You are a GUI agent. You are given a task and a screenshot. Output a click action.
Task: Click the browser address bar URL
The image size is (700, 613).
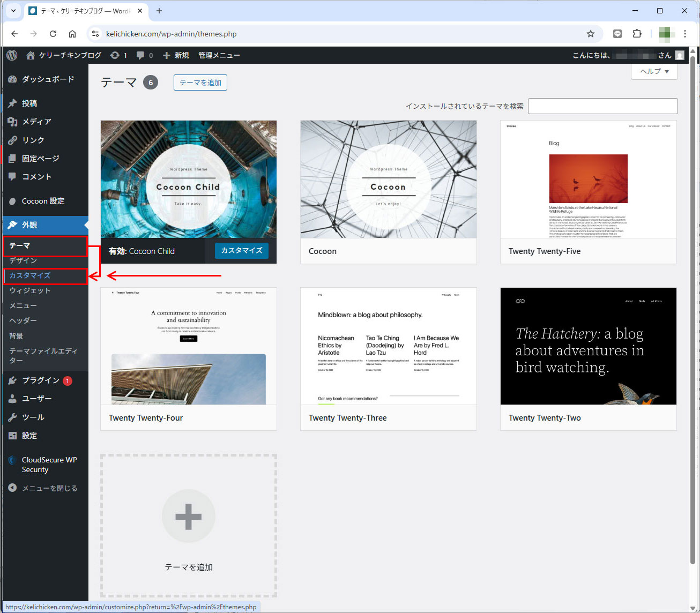172,34
